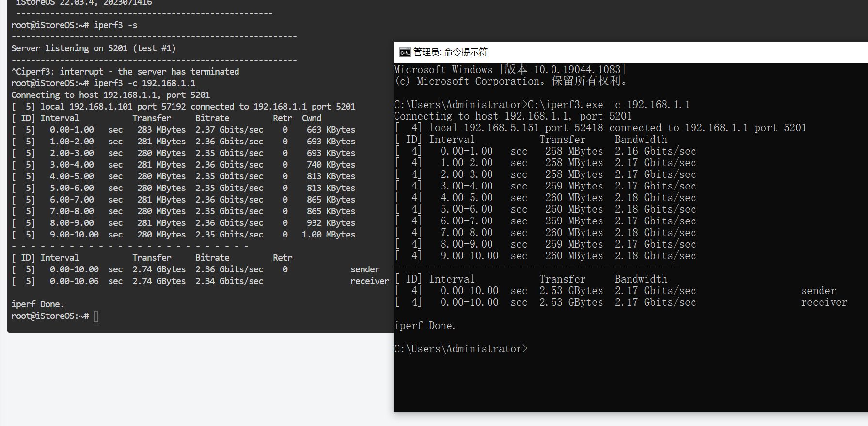The height and width of the screenshot is (426, 868).
Task: Click the Retr header beside Cwnd
Action: [x=282, y=118]
